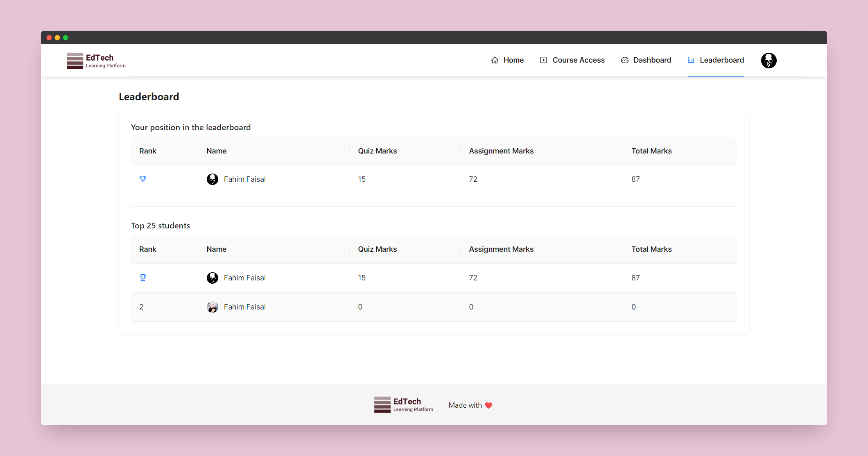Viewport: 868px width, 456px height.
Task: Click the Dashboard gauge icon
Action: point(625,60)
